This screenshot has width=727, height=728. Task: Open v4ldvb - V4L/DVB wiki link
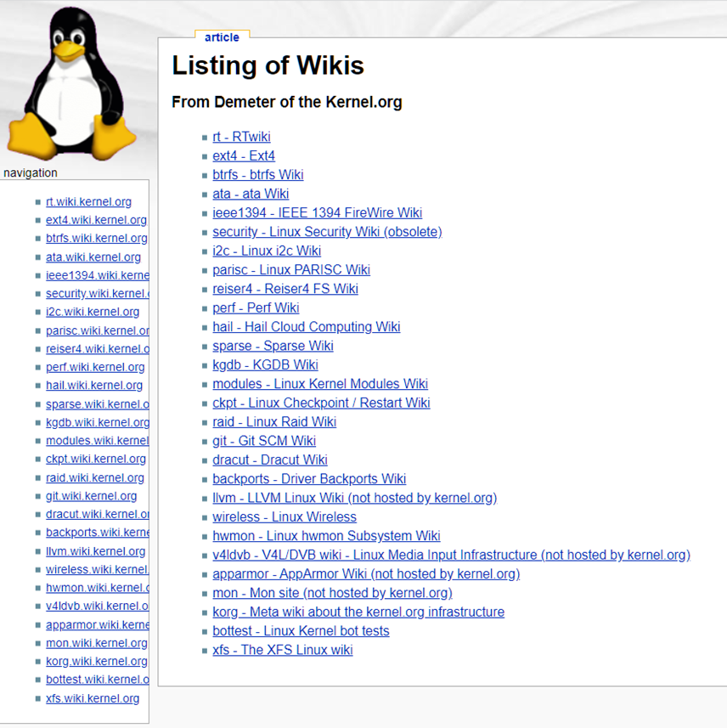[x=451, y=556]
